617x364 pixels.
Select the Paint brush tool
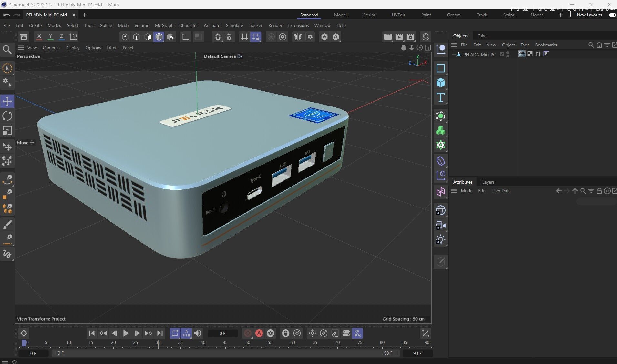pyautogui.click(x=7, y=225)
